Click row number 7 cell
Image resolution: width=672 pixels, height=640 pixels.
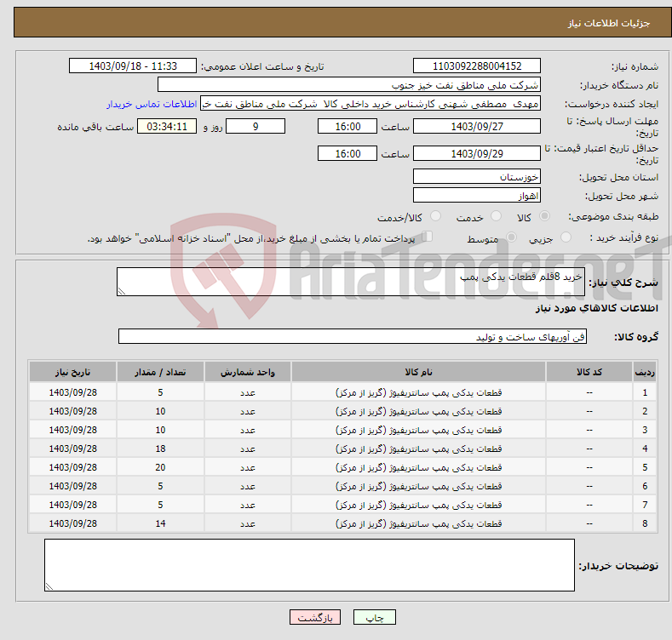tap(645, 505)
